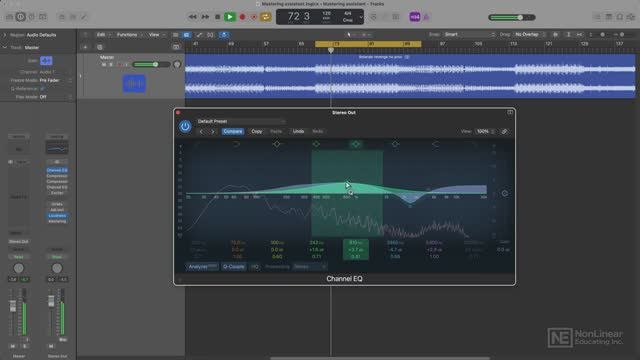640x360 pixels.
Task: Toggle the high shelf EQ band icon
Action: (435, 144)
